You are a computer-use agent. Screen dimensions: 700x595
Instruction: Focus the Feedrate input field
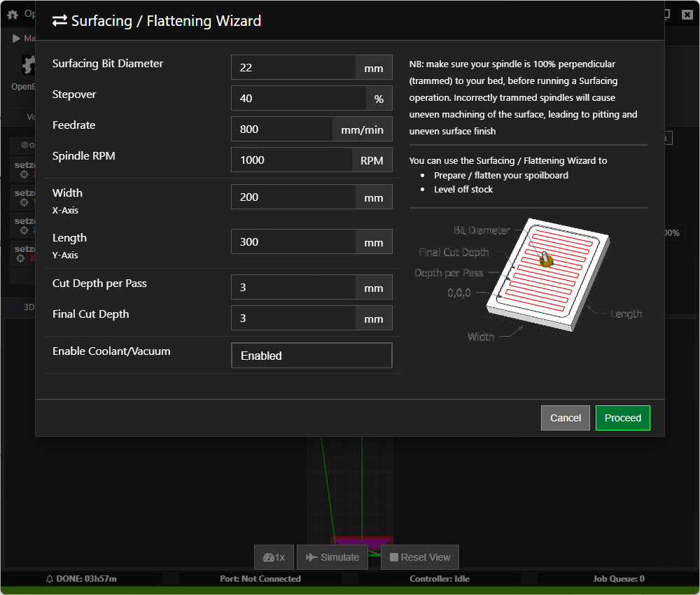(281, 129)
